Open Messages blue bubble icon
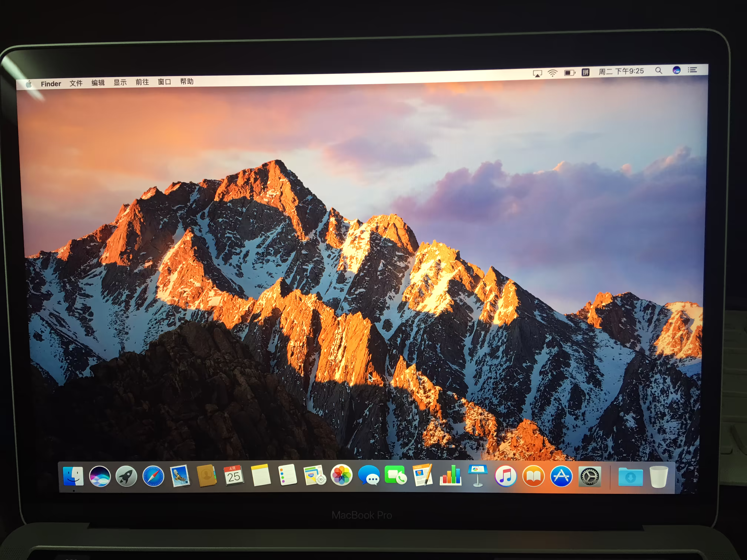This screenshot has width=747, height=560. tap(369, 475)
